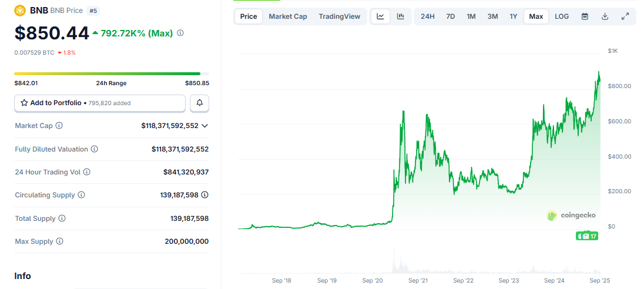Screen dimensions: 644x289
Task: Click the red 1.8% BTC change
Action: [x=66, y=52]
